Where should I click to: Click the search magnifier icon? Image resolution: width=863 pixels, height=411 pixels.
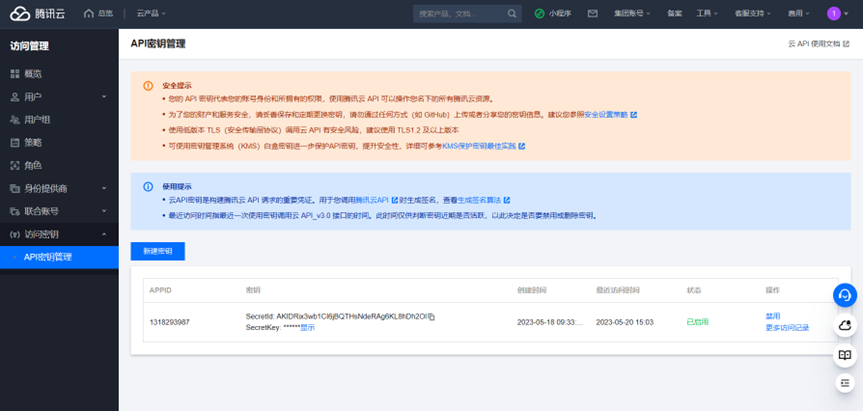click(512, 14)
